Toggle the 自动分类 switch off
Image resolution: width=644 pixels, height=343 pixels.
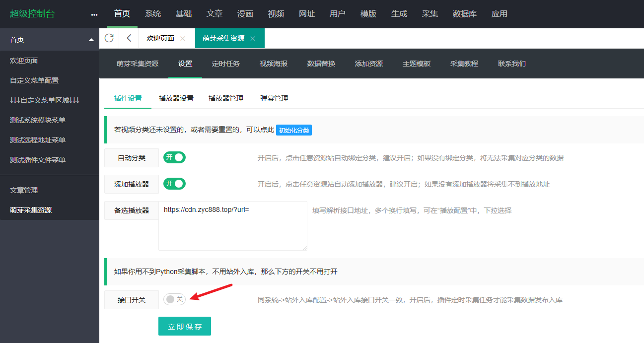pyautogui.click(x=174, y=157)
